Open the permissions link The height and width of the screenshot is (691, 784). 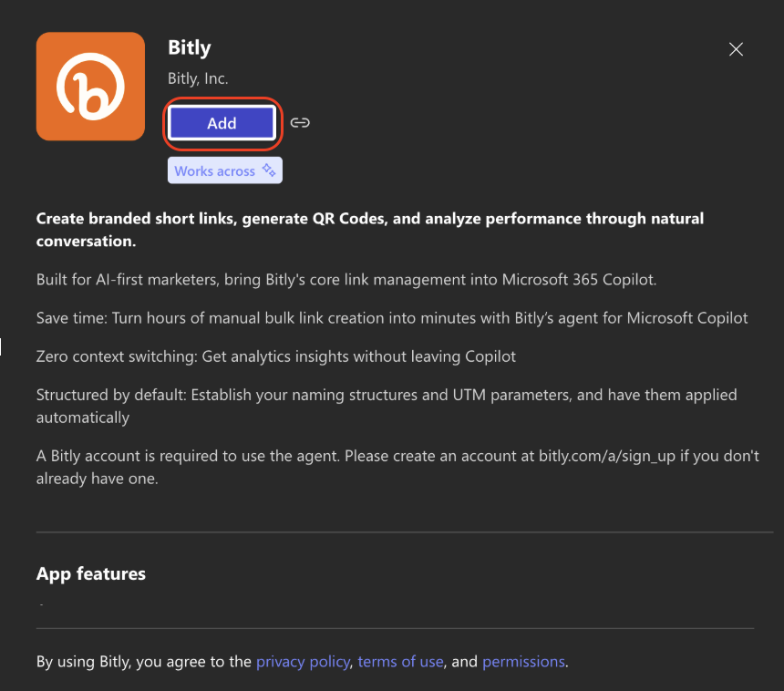click(523, 662)
